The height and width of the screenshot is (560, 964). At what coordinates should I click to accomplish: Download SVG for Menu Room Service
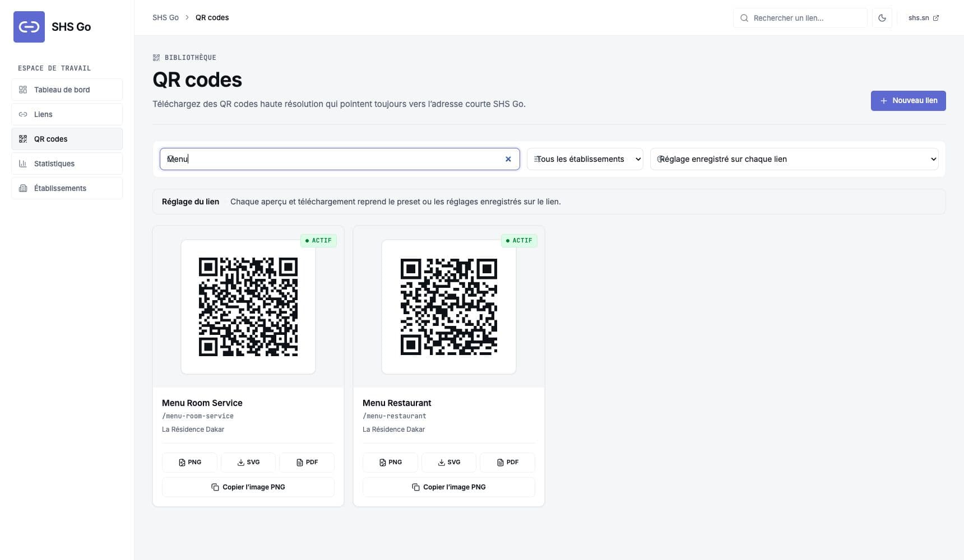tap(248, 463)
